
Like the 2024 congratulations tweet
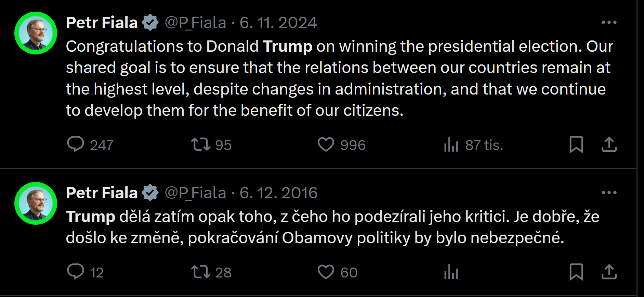pos(326,144)
